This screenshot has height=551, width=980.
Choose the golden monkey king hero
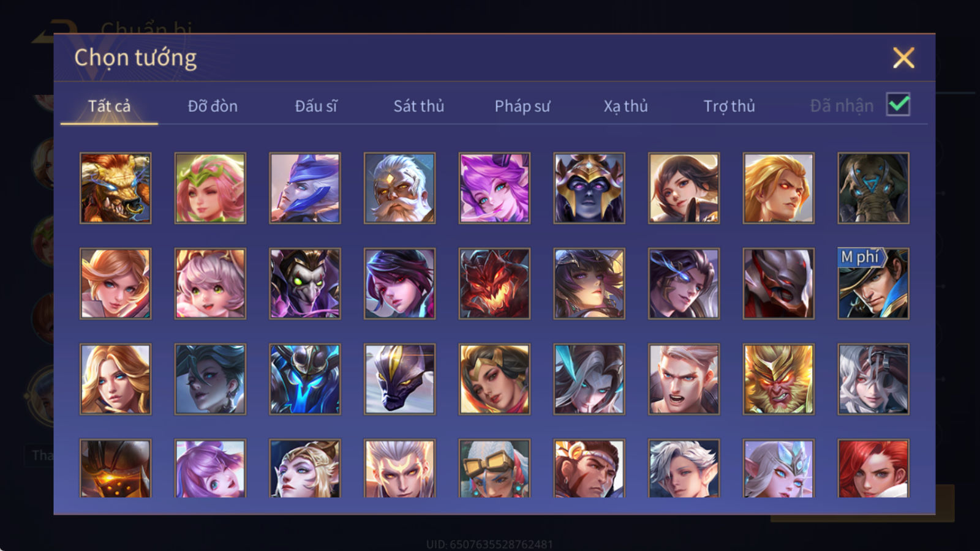pyautogui.click(x=778, y=379)
